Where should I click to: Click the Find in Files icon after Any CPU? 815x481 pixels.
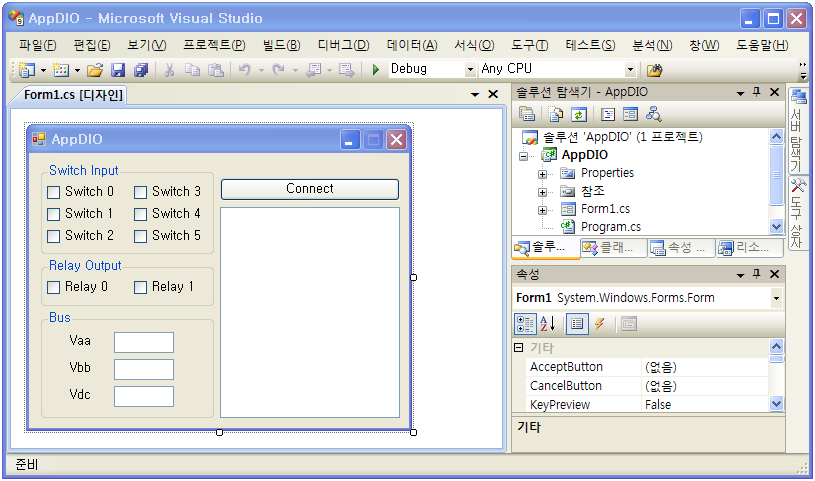[x=654, y=70]
